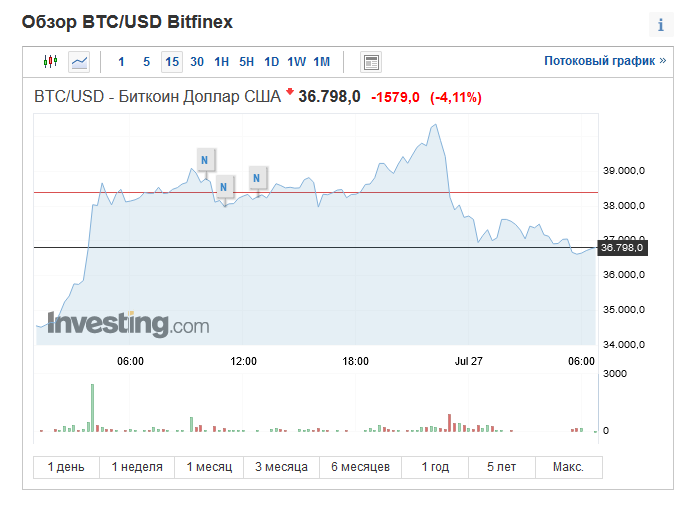
Task: Open 'Потоковый график' link
Action: 605,61
